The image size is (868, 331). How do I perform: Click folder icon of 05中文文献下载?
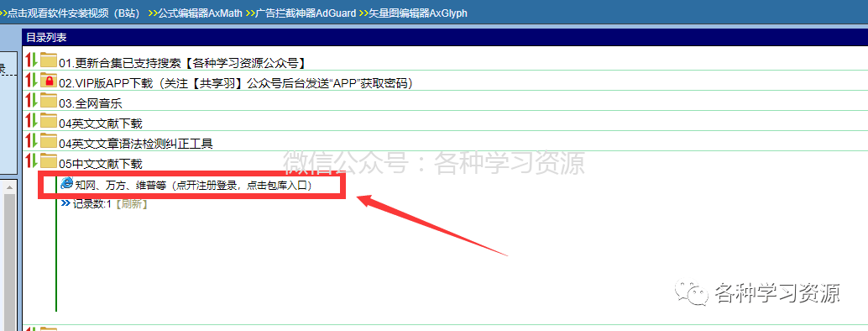click(x=49, y=161)
